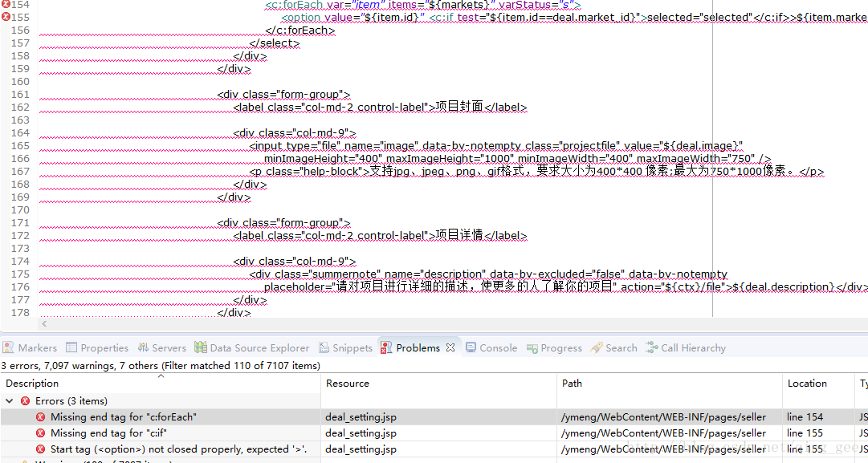Image resolution: width=868 pixels, height=463 pixels.
Task: Click path cell of c:forEach error row
Action: tap(664, 417)
